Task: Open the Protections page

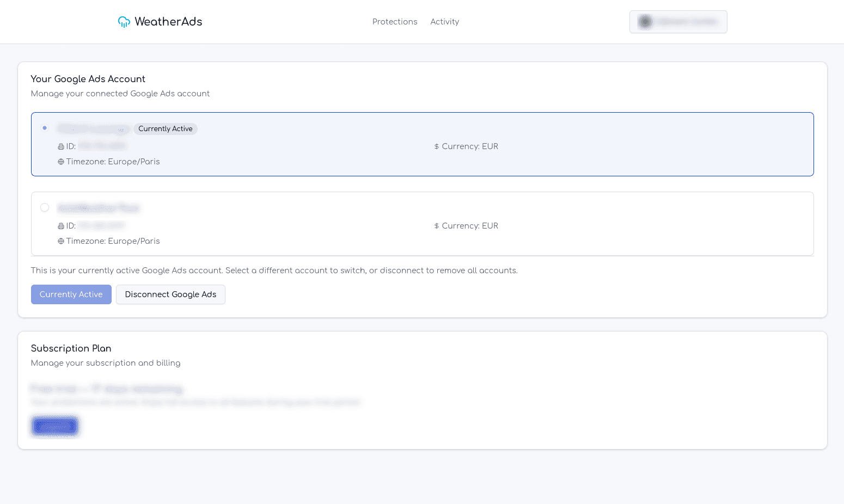Action: pyautogui.click(x=395, y=21)
